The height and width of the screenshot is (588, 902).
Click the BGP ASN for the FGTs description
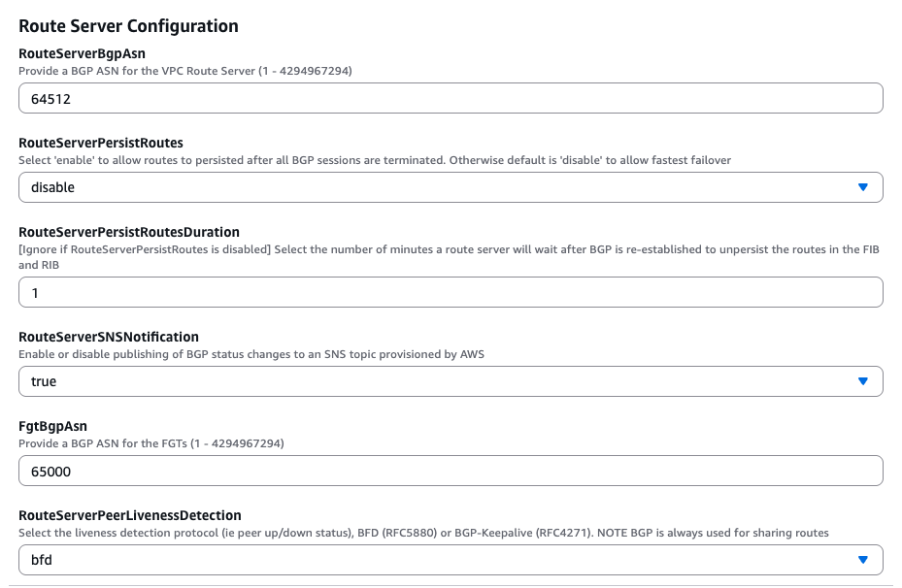click(151, 443)
